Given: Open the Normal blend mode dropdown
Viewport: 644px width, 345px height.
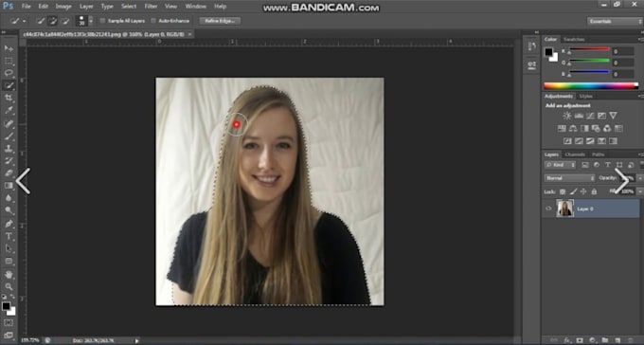Looking at the screenshot, I should (570, 178).
